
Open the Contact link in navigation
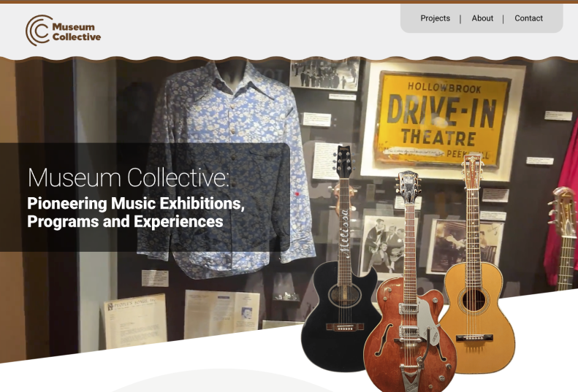[x=528, y=18]
